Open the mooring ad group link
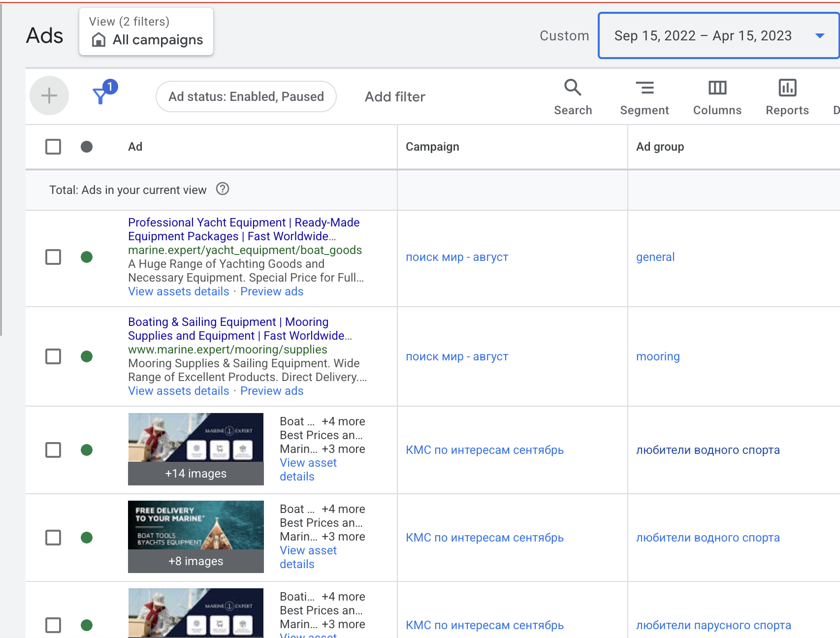The image size is (840, 638). click(658, 356)
